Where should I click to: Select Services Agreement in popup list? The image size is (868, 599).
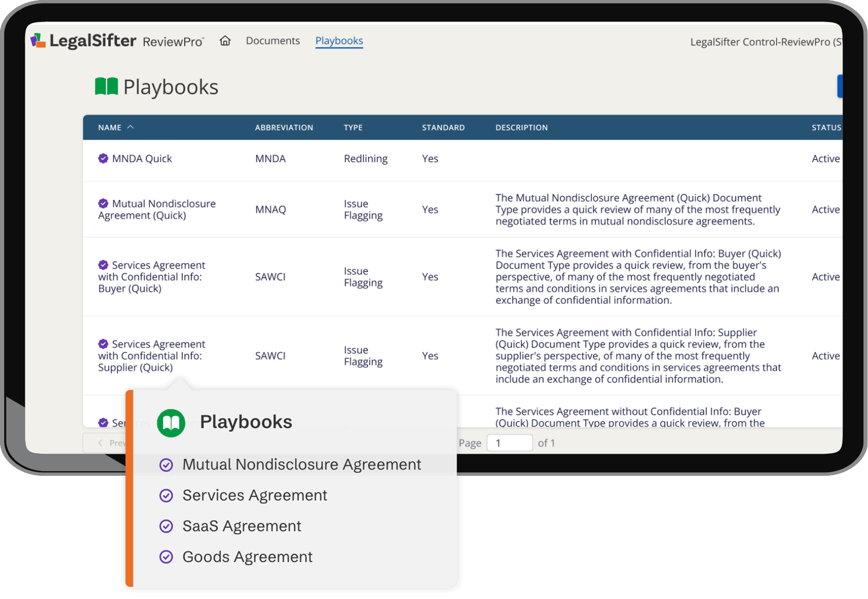[x=255, y=495]
